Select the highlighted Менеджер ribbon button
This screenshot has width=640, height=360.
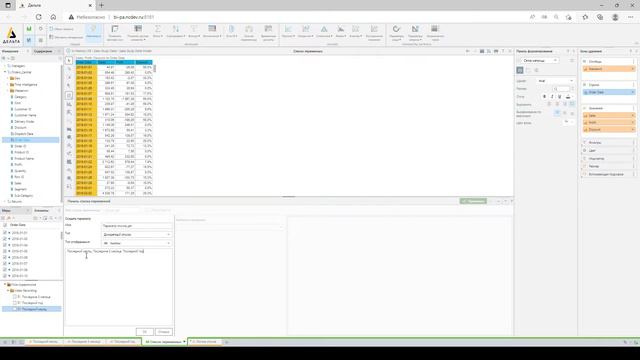pyautogui.click(x=93, y=32)
